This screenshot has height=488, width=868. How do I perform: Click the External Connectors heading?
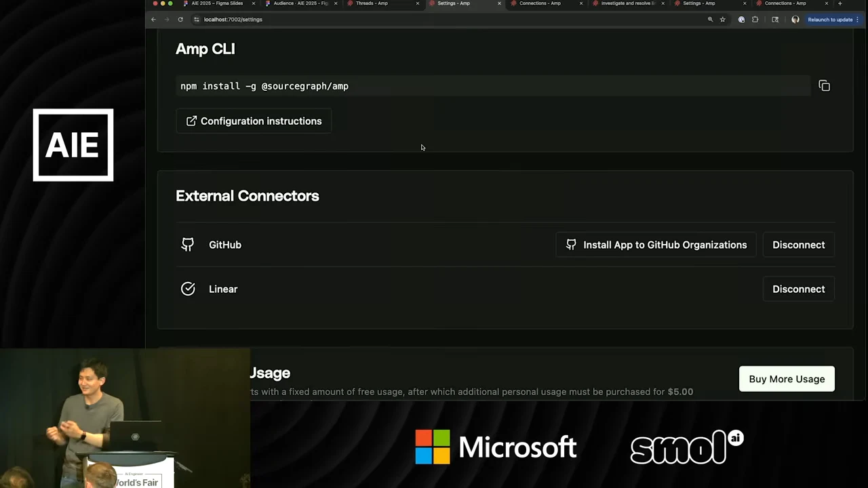pos(248,196)
